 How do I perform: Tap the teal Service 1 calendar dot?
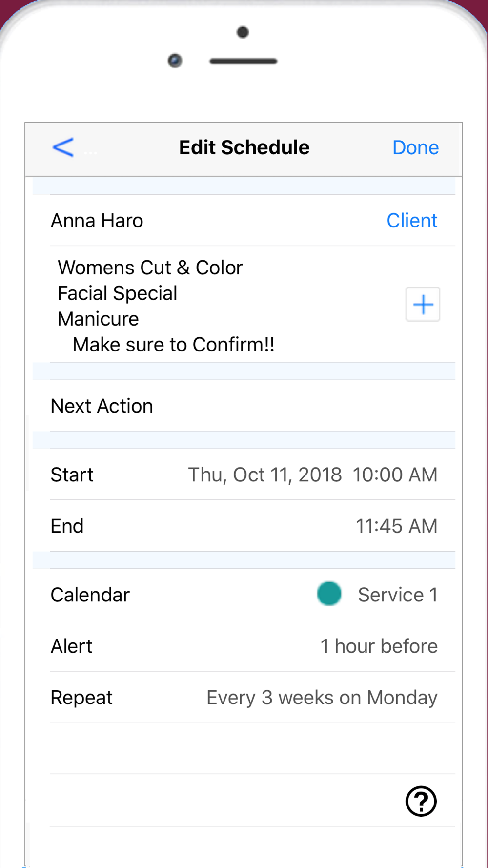[329, 594]
